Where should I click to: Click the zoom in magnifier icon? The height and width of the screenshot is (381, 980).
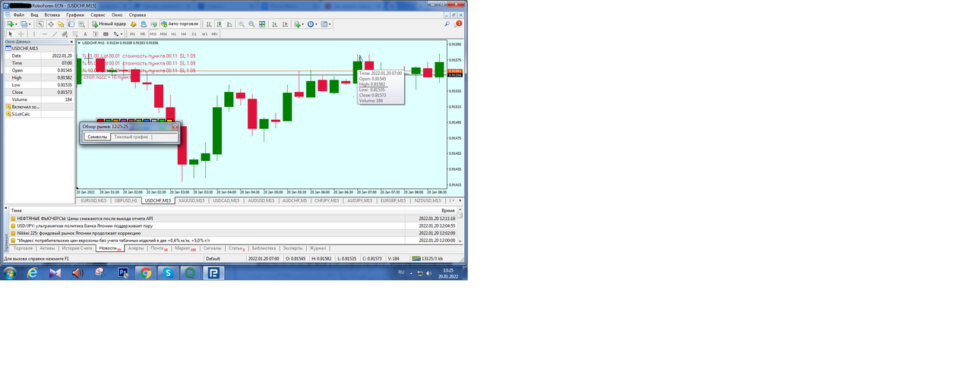[x=242, y=24]
